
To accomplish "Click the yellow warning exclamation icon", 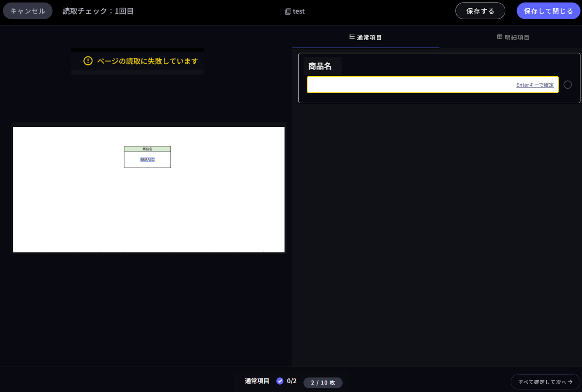I will coord(88,61).
